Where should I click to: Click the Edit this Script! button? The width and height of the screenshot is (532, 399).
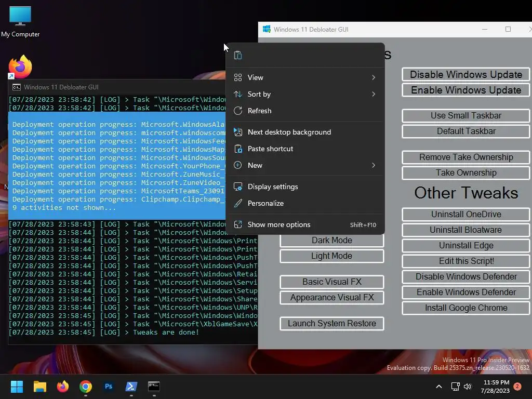[466, 261]
